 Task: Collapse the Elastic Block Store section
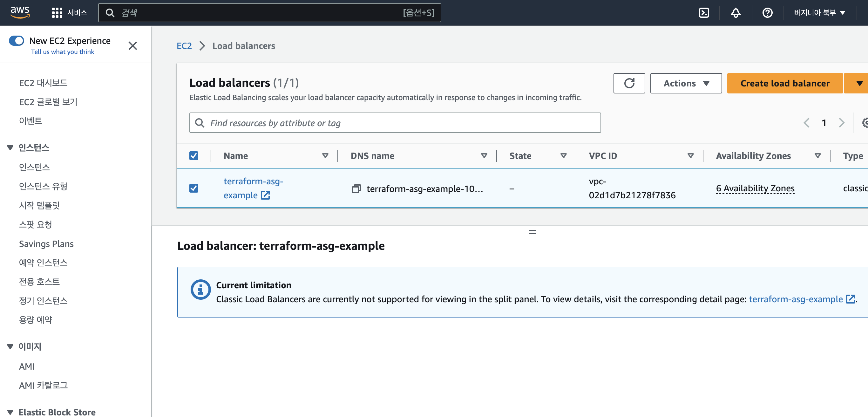pos(10,412)
